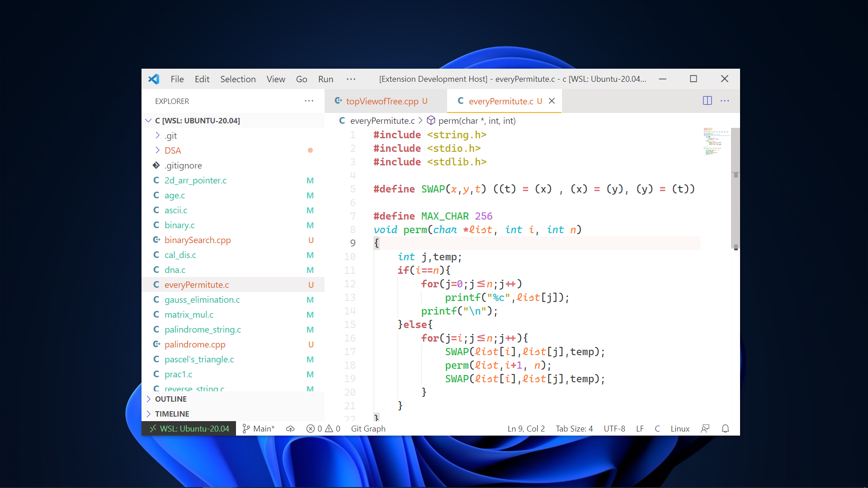This screenshot has width=868, height=488.
Task: Open dna.c file
Action: tap(233, 270)
